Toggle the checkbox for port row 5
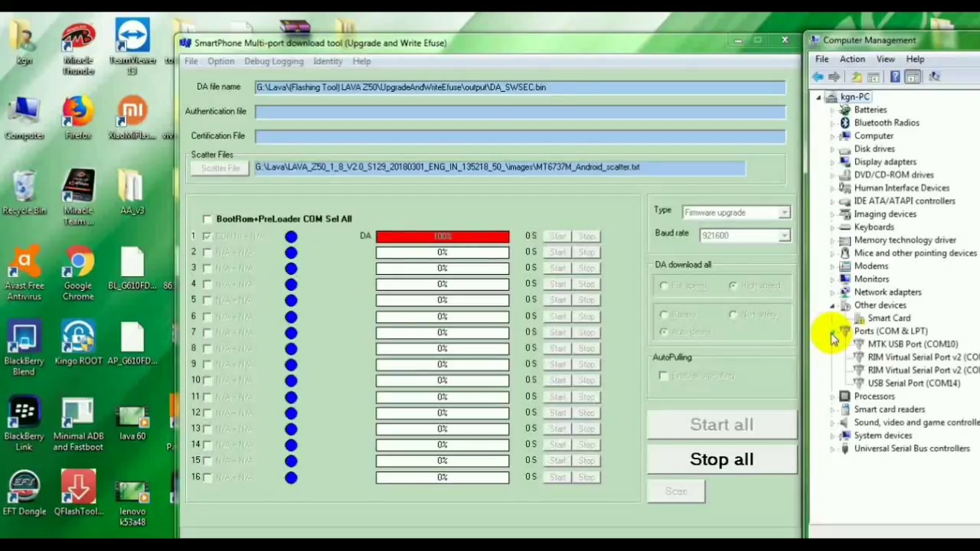 (207, 300)
